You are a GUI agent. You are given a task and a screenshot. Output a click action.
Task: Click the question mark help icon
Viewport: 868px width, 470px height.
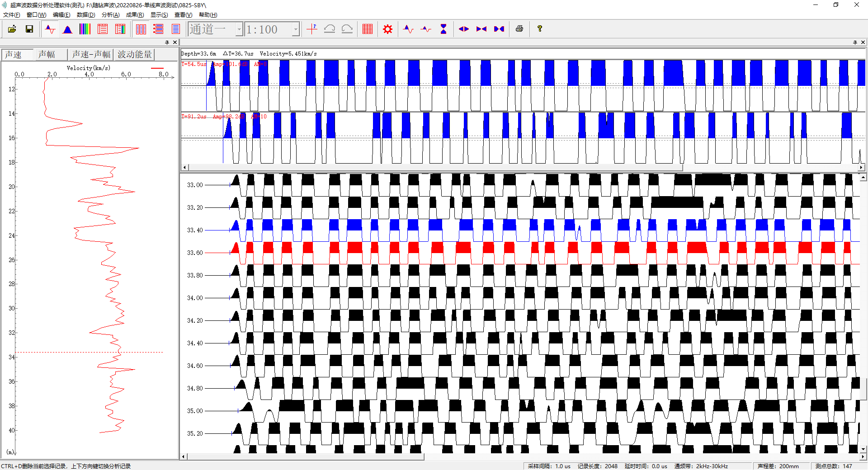pyautogui.click(x=539, y=29)
